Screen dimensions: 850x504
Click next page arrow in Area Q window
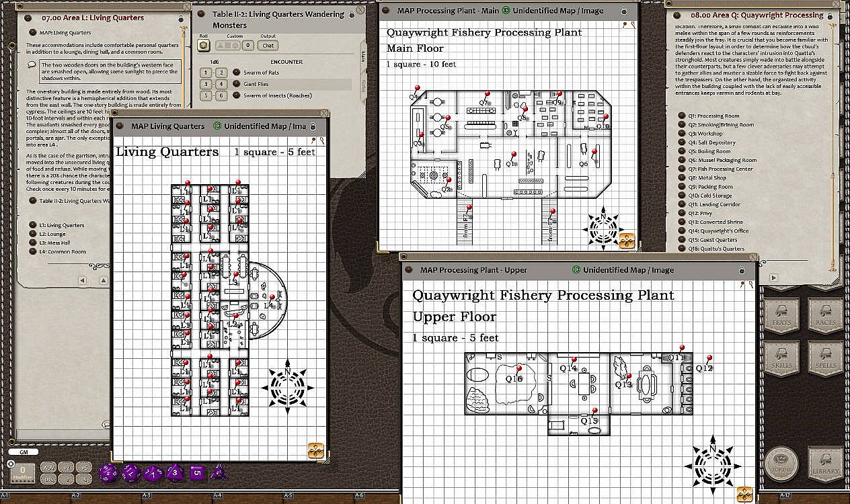pyautogui.click(x=773, y=278)
